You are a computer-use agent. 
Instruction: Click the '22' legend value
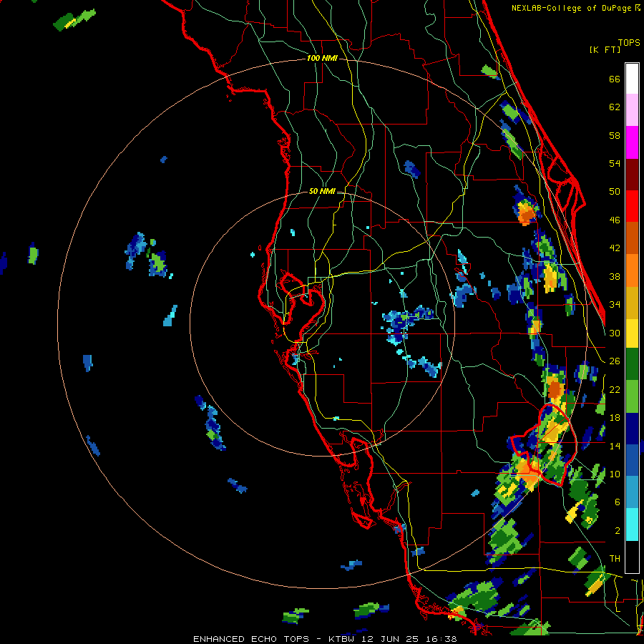tap(615, 389)
